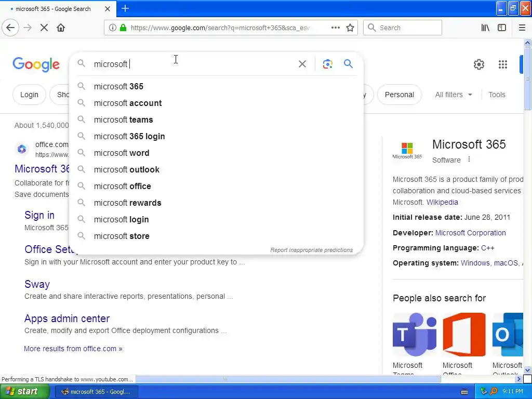Open the Windows Start menu
The height and width of the screenshot is (399, 532).
coord(24,392)
